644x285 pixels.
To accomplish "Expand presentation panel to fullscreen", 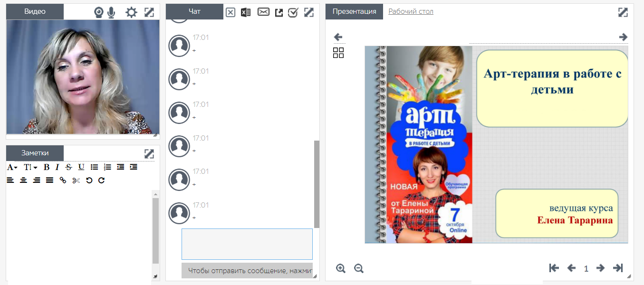I will [x=623, y=12].
